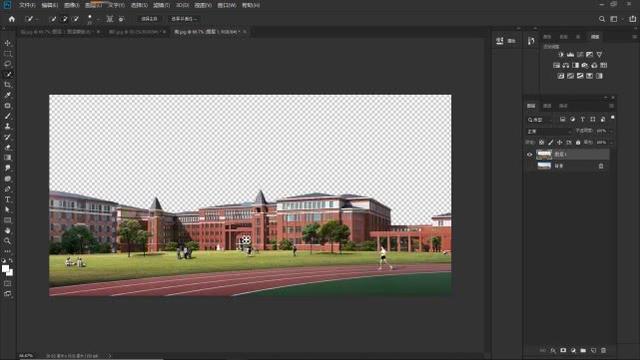This screenshot has width=640, height=360.
Task: Toggle shape layer filter in Layers panel
Action: pyautogui.click(x=593, y=119)
